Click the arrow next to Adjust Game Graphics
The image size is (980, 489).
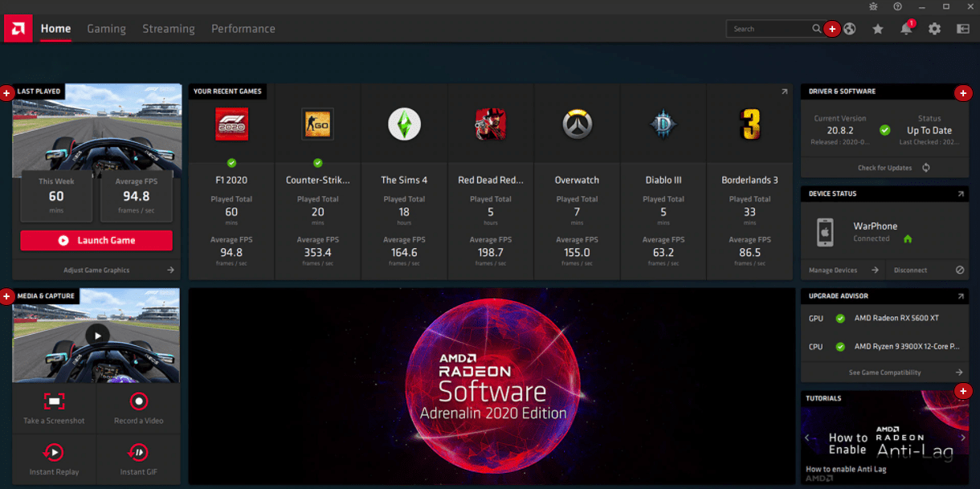coord(170,271)
